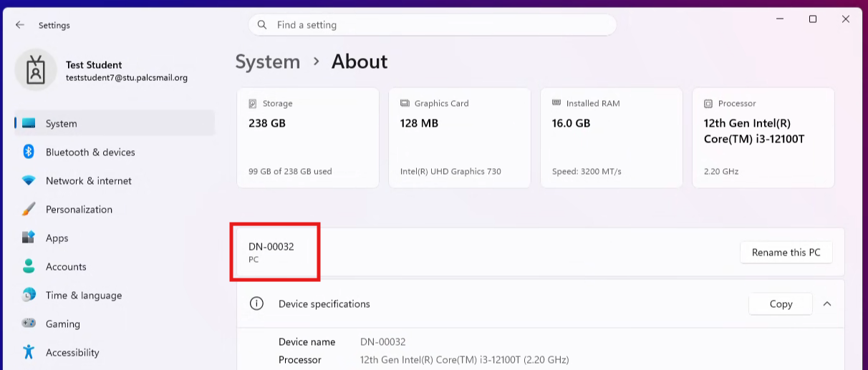Image resolution: width=868 pixels, height=370 pixels.
Task: Go back with the arrow icon
Action: tap(20, 25)
